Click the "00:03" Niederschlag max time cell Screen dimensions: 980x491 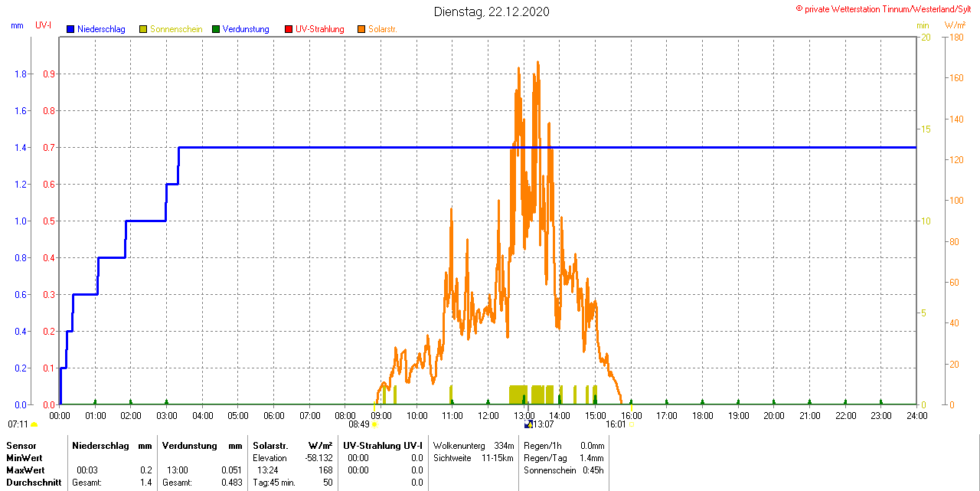[87, 470]
